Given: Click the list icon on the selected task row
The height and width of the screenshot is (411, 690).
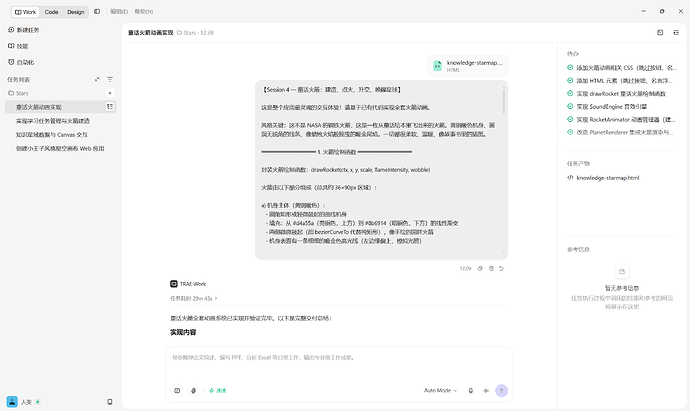Looking at the screenshot, I should [110, 106].
